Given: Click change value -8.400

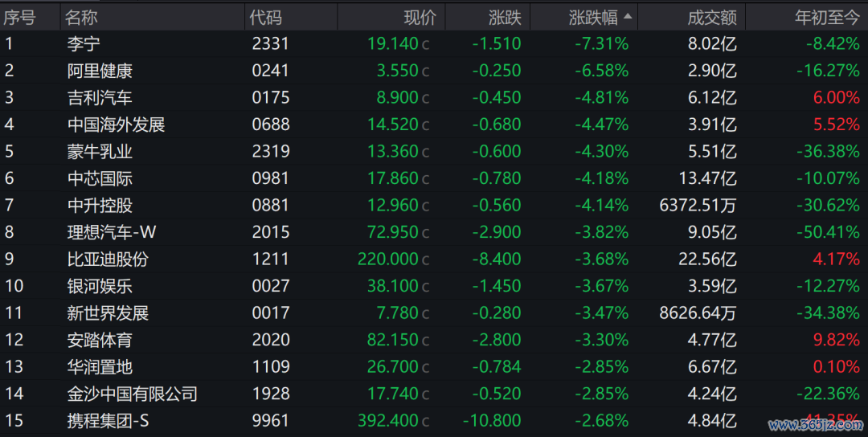Looking at the screenshot, I should coord(497,259).
